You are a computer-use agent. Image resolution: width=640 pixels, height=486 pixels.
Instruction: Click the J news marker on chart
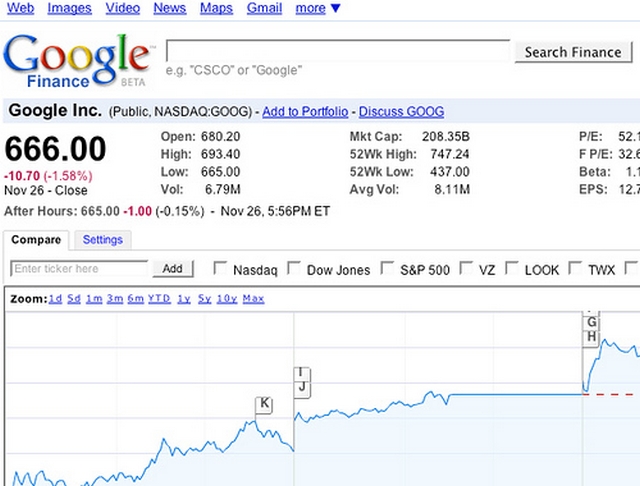coord(302,388)
